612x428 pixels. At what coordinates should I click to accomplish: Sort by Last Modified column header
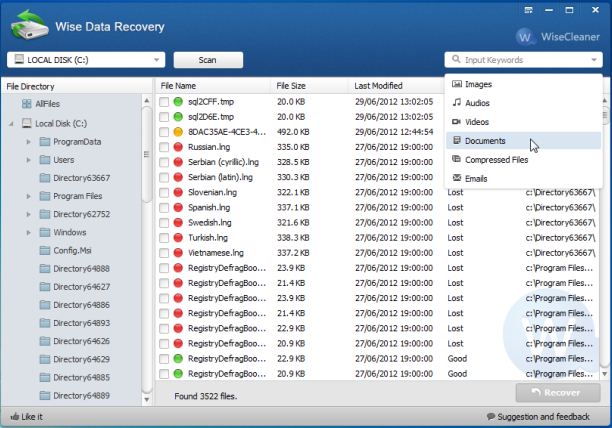click(x=396, y=86)
